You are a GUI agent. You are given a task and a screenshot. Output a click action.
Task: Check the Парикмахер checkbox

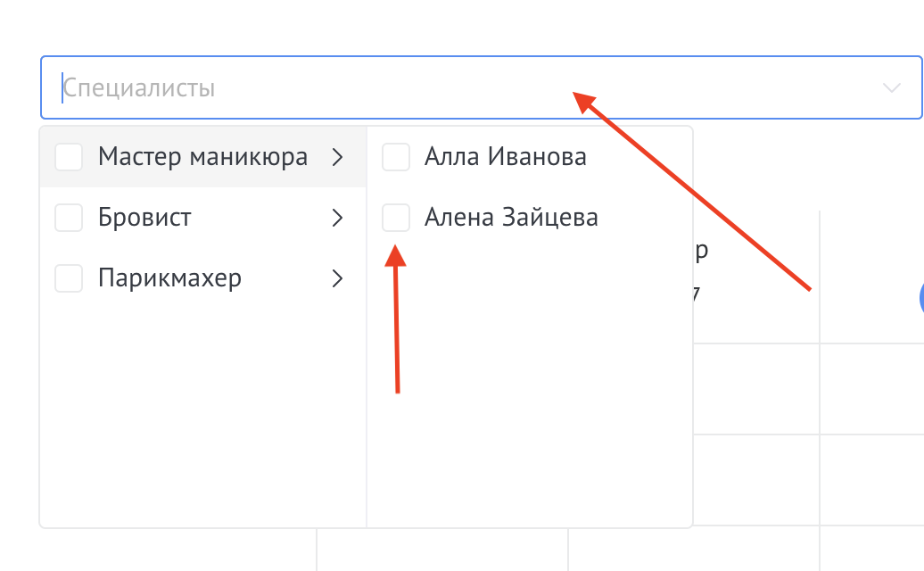point(69,277)
